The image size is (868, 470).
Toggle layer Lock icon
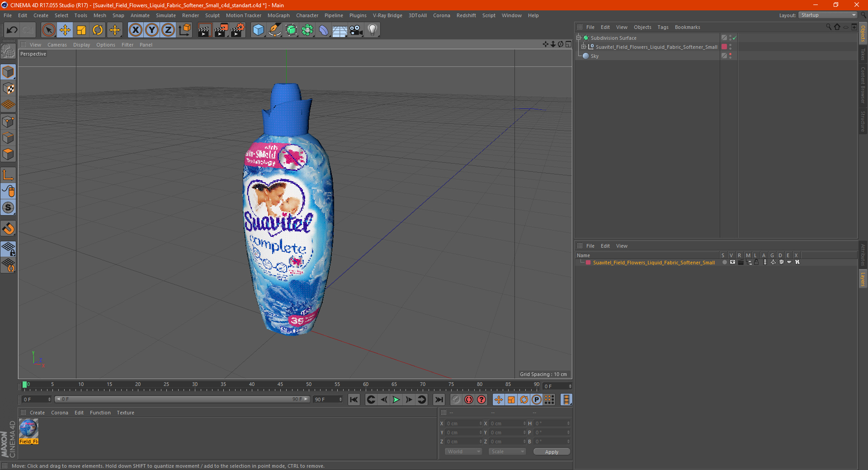pos(756,263)
